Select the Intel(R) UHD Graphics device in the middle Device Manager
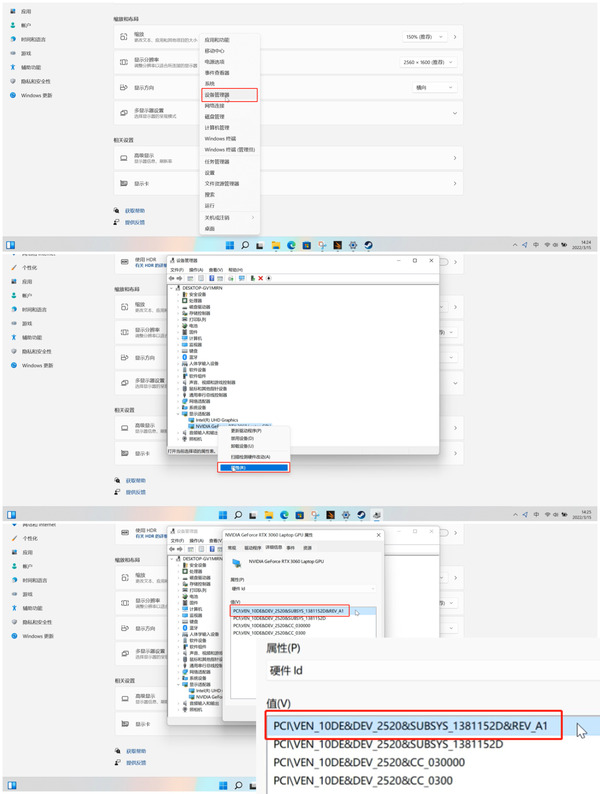 point(215,419)
